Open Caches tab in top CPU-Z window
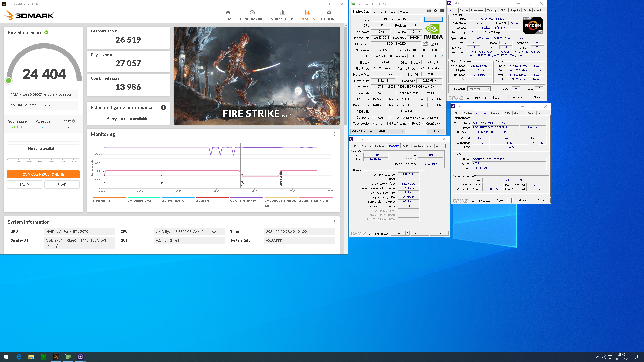644x362 pixels. coord(464,10)
